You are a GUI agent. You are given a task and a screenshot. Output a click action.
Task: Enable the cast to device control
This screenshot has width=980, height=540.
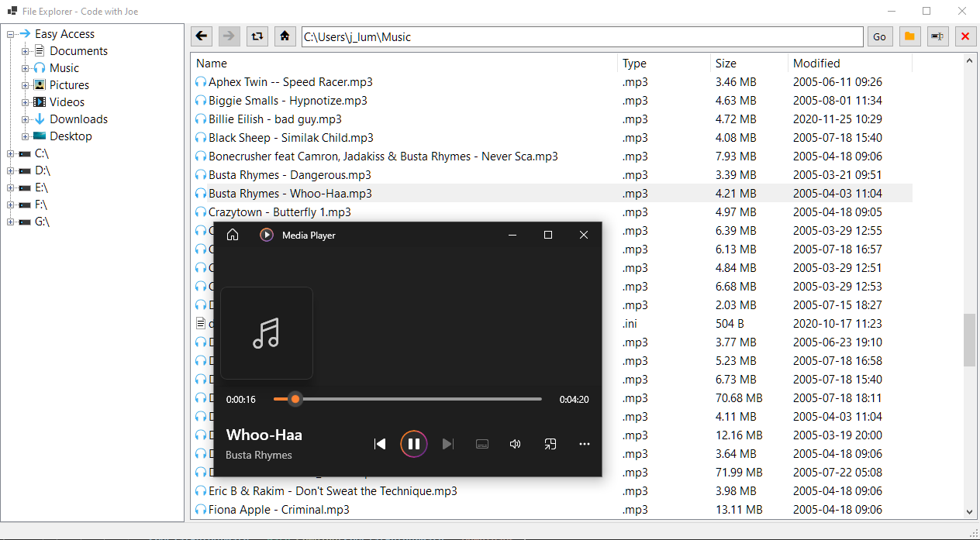[550, 443]
